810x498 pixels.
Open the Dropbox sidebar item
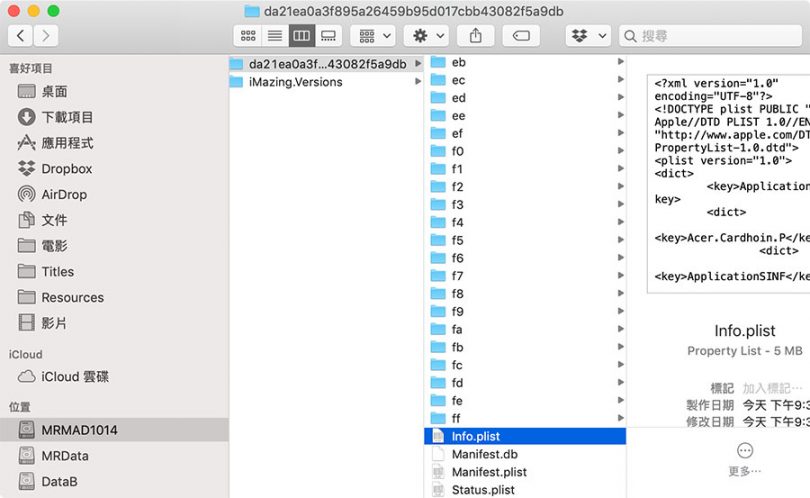coord(66,169)
